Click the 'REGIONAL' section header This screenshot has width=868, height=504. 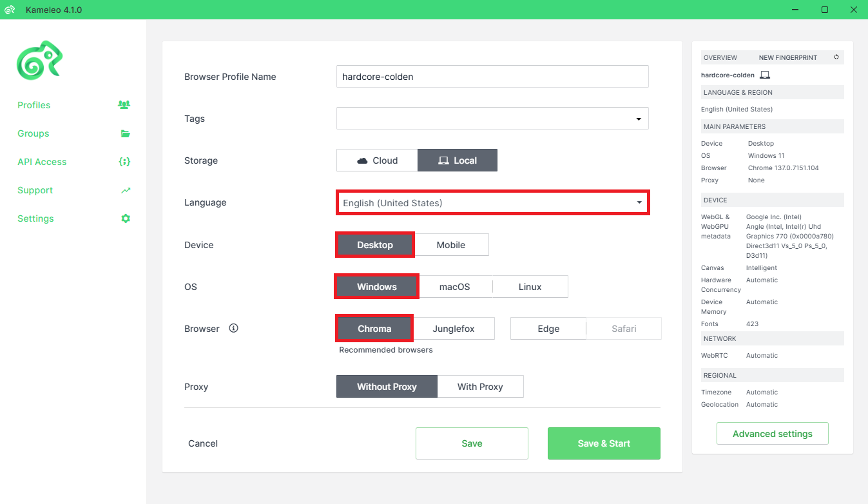click(773, 375)
